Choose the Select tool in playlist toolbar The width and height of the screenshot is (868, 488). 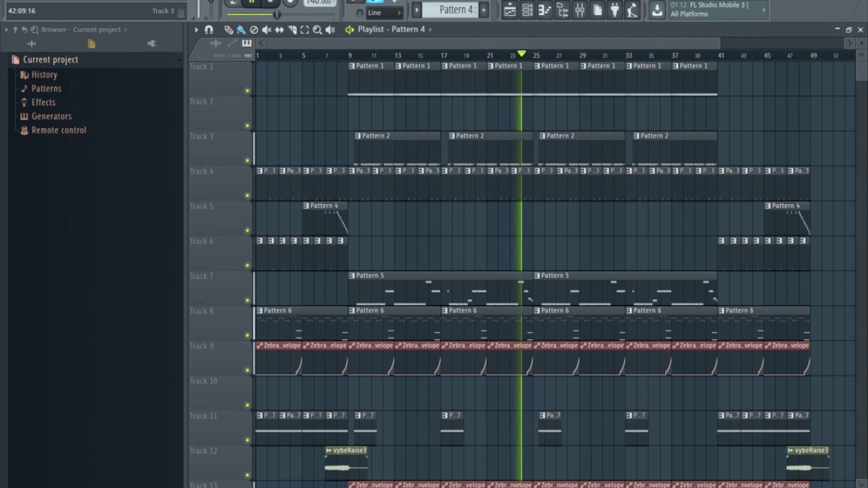click(x=304, y=29)
